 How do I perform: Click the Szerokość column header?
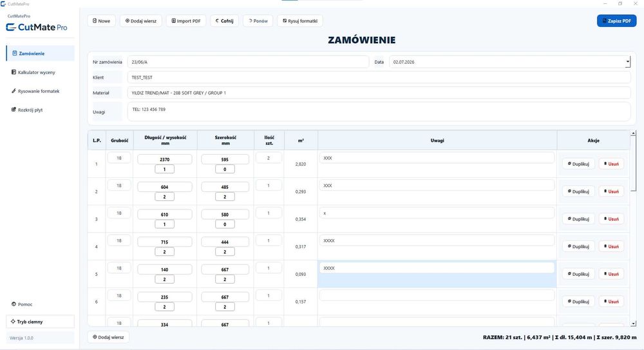point(225,141)
